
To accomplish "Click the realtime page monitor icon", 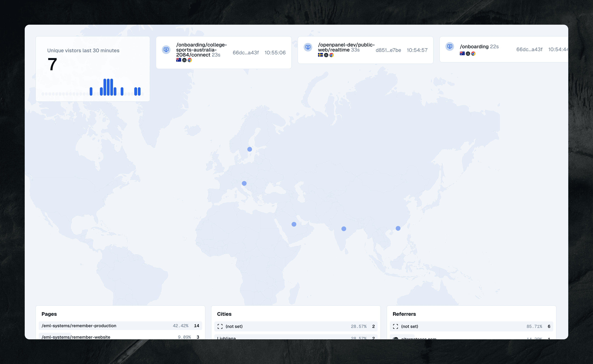I will pos(308,49).
